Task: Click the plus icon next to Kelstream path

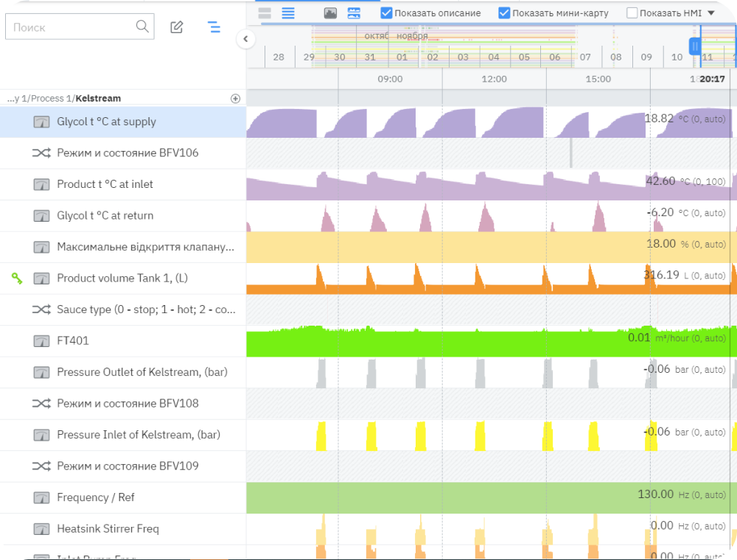Action: click(235, 98)
